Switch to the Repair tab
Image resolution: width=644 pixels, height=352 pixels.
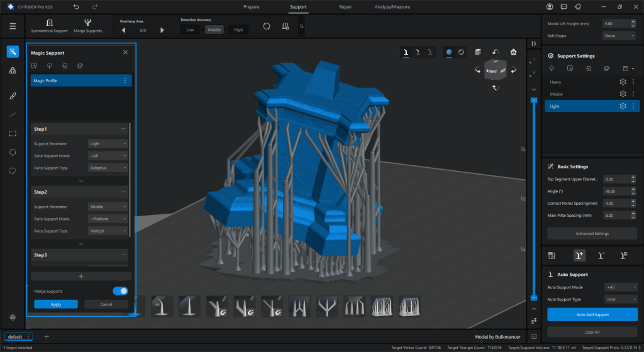[345, 7]
